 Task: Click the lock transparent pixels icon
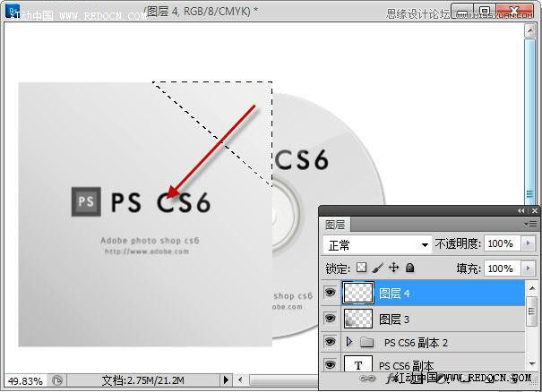click(x=362, y=268)
